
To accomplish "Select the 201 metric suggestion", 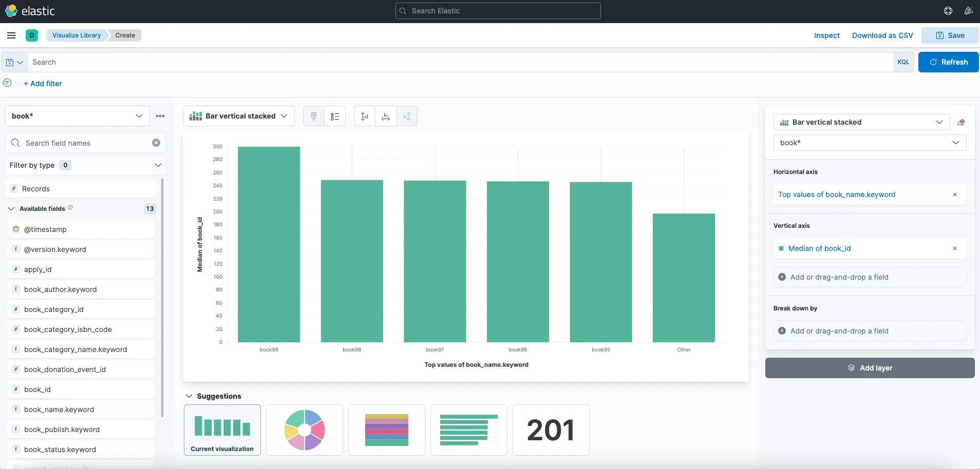I will [x=551, y=430].
